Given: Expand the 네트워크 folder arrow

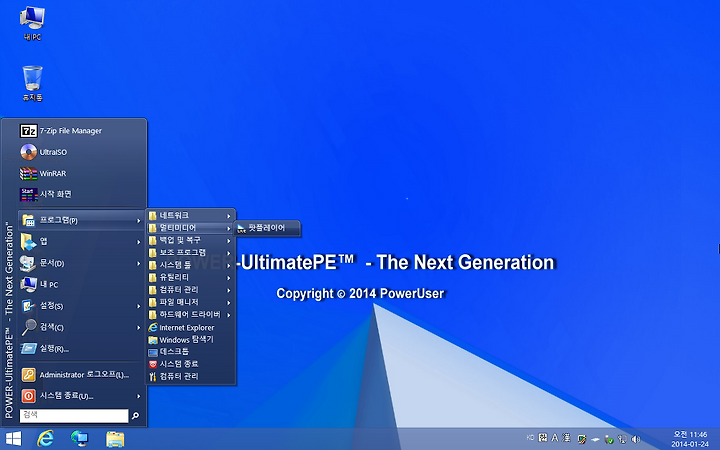Looking at the screenshot, I should (228, 216).
